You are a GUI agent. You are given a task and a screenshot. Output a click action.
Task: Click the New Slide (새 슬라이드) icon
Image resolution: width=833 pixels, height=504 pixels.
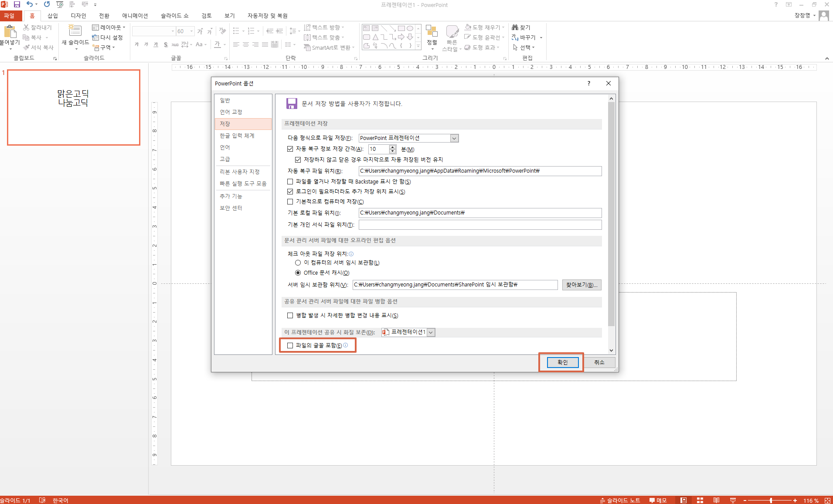coord(75,31)
